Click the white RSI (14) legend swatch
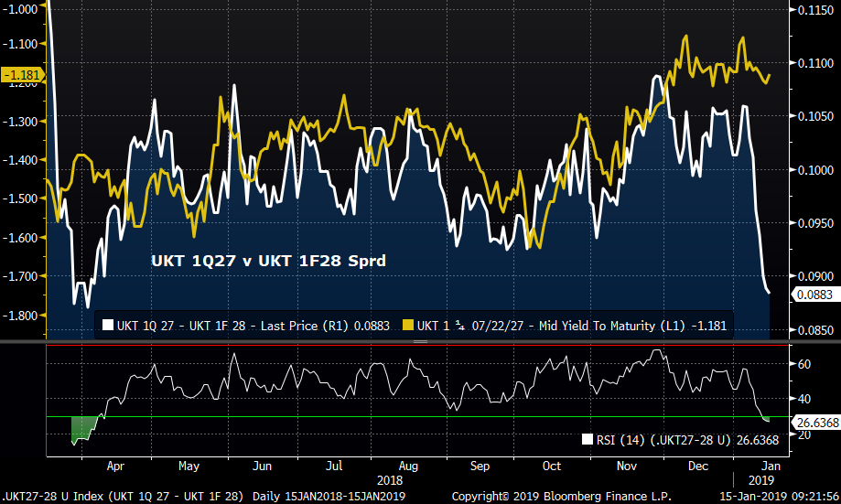Viewport: 841px width, 504px height. [x=588, y=439]
